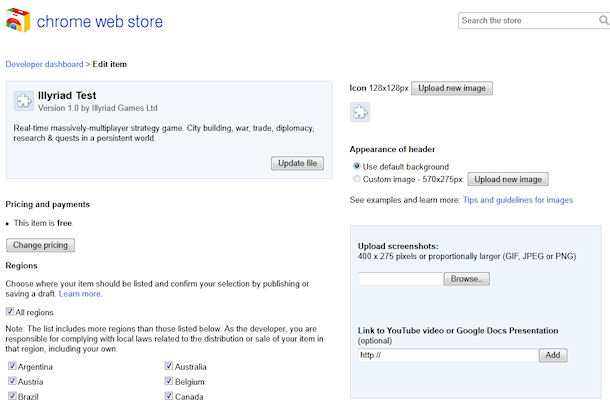The image size is (610, 405).
Task: Click the puzzle piece icon beside Illyriad Test
Action: click(x=24, y=101)
